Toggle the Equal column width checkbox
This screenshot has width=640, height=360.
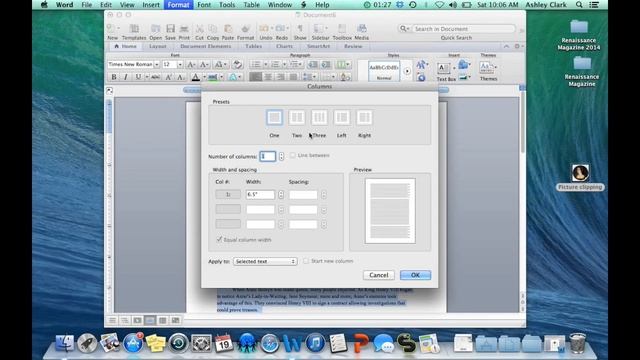[219, 239]
